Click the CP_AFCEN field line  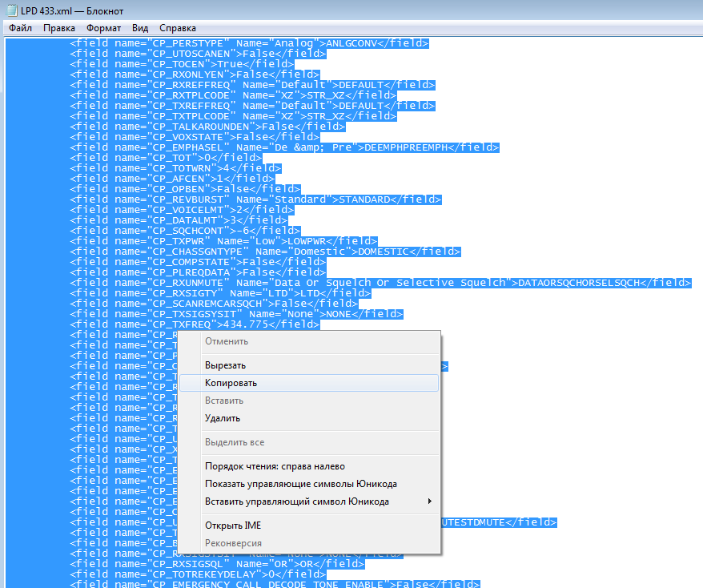click(x=172, y=179)
